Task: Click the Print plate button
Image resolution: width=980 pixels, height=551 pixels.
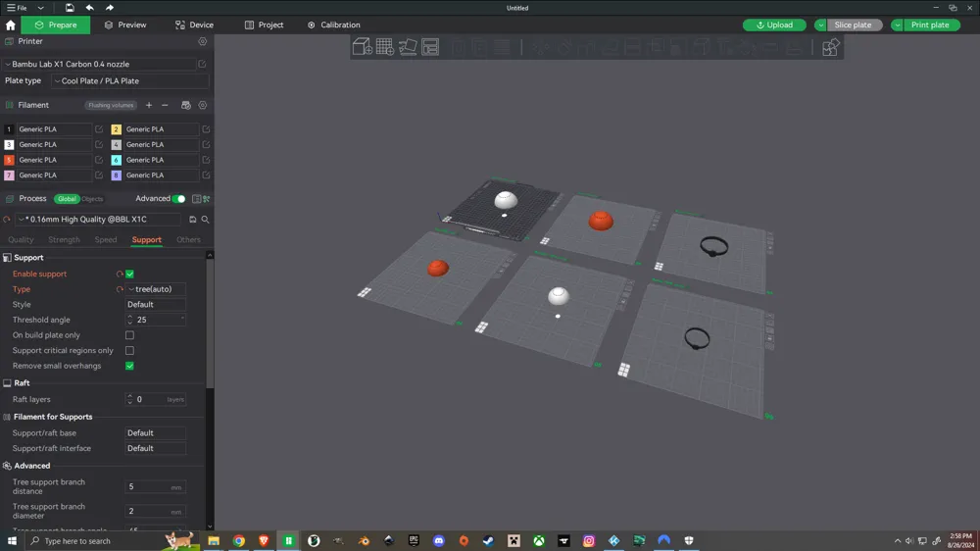Action: tap(930, 25)
